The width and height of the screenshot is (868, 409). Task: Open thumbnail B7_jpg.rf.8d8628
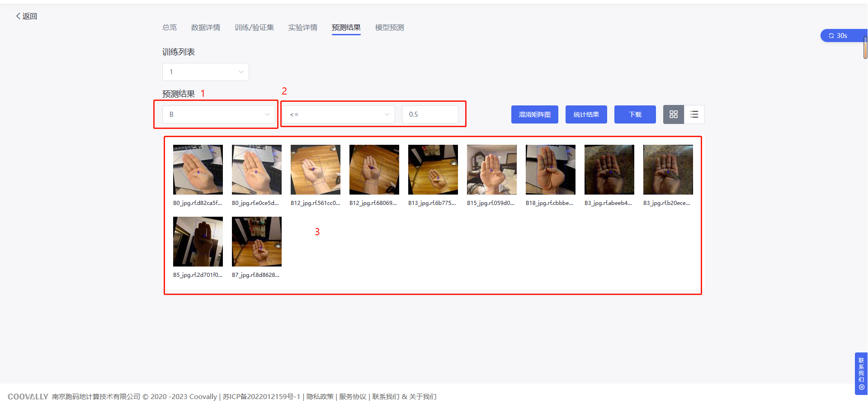[x=257, y=242]
